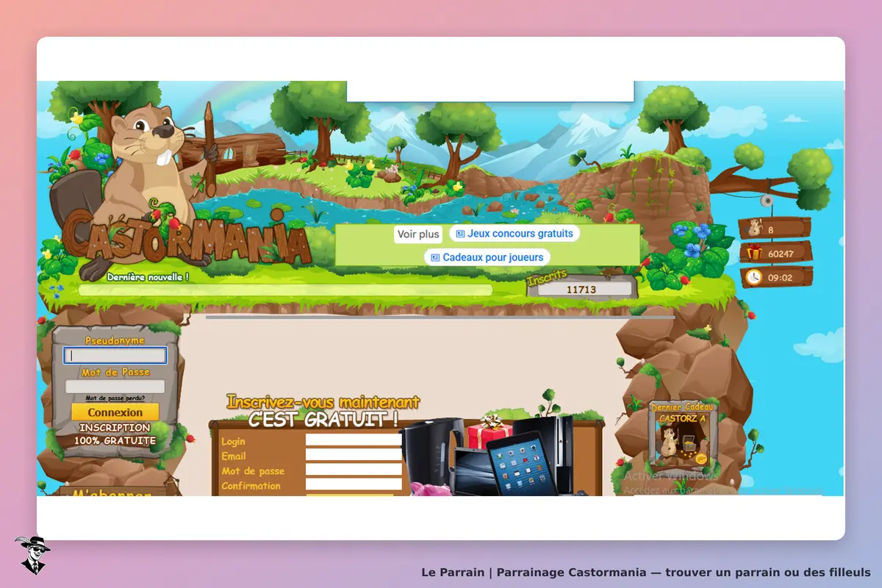Focus the Pseudonyme input field
The width and height of the screenshot is (882, 588).
(x=115, y=356)
